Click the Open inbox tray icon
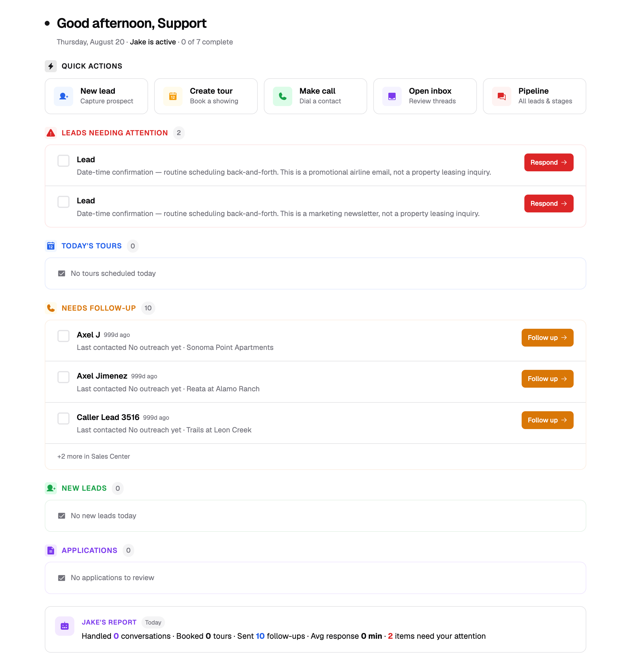 pyautogui.click(x=392, y=96)
